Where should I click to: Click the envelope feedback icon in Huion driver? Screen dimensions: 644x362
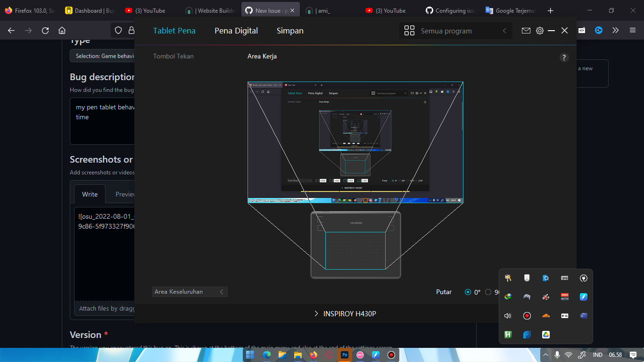coord(526,30)
